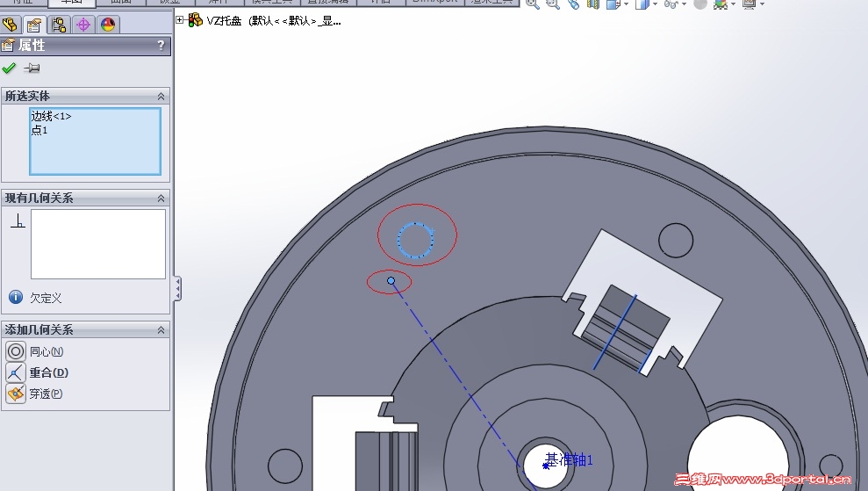Open Display Style dropdown arrow
The width and height of the screenshot is (868, 491).
(x=655, y=4)
